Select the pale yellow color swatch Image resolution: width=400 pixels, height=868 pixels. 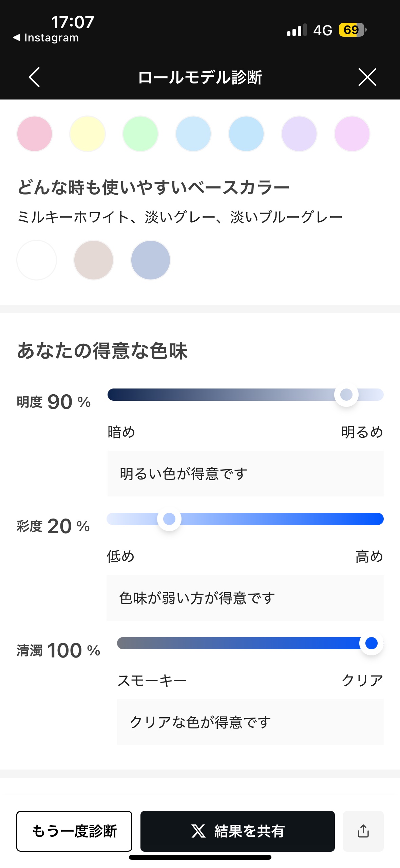coord(88,133)
